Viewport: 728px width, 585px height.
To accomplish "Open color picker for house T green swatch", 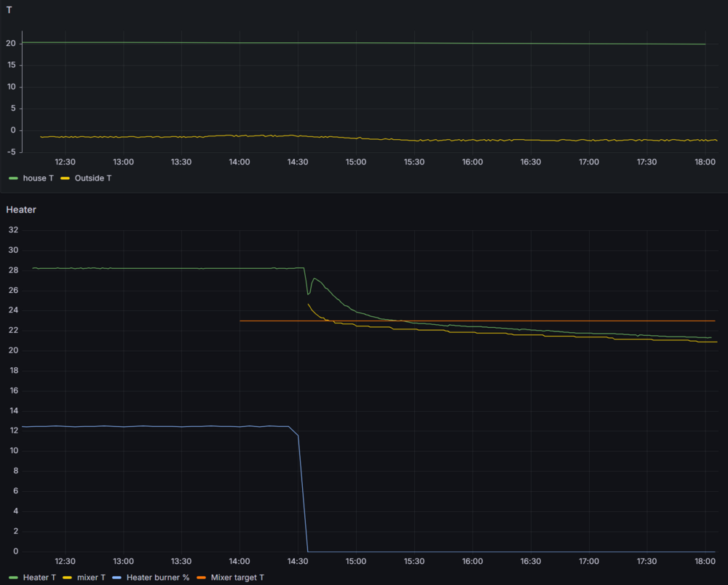I will click(x=14, y=178).
